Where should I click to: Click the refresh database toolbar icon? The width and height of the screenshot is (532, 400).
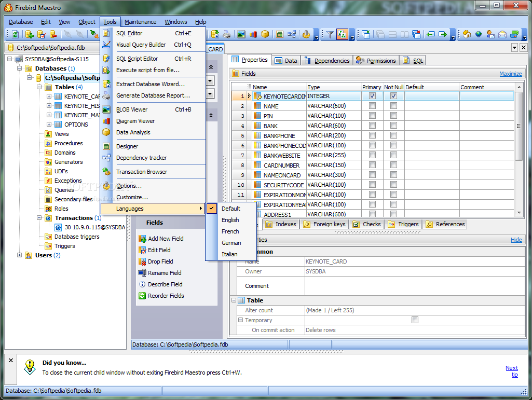pos(15,34)
